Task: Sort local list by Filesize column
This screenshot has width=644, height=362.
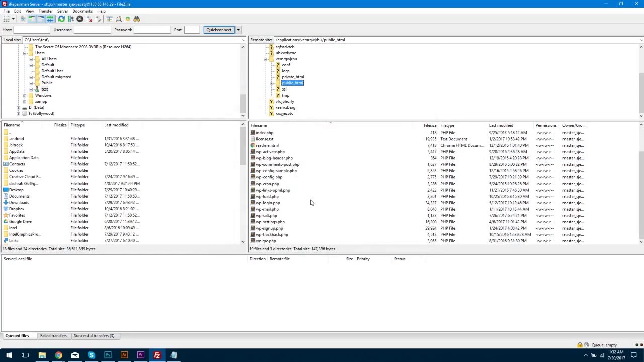Action: tap(60, 125)
